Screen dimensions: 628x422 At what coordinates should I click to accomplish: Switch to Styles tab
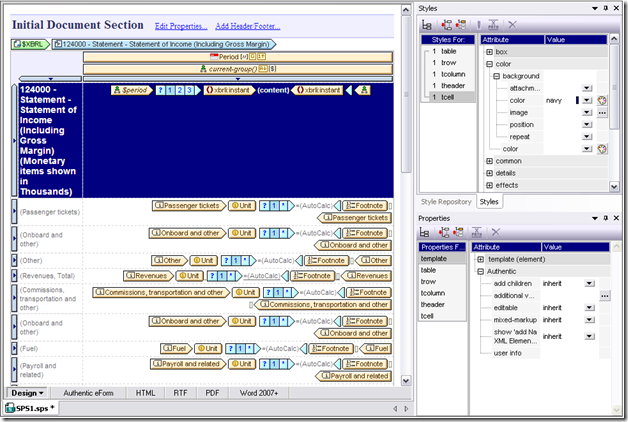(x=489, y=202)
